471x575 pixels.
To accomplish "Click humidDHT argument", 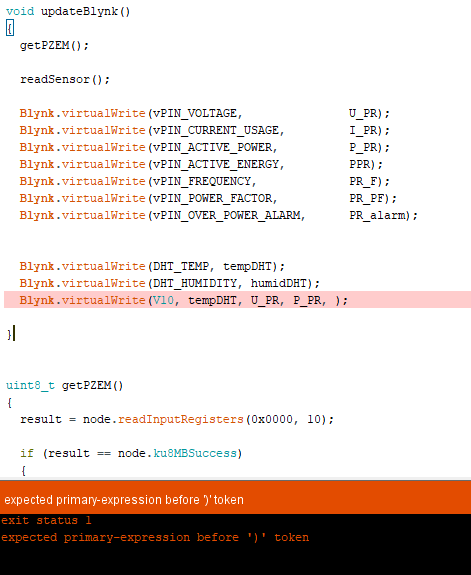I will [x=279, y=283].
